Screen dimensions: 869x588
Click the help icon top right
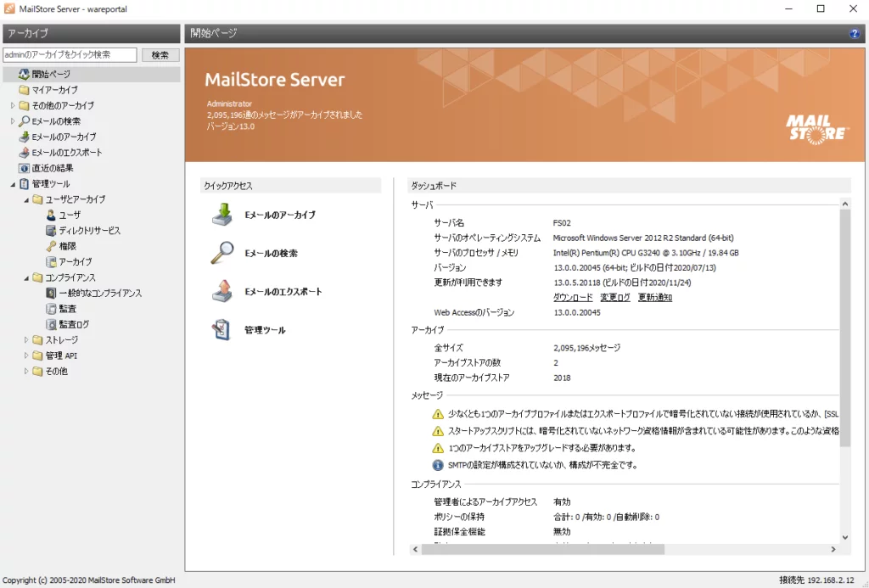pos(854,33)
